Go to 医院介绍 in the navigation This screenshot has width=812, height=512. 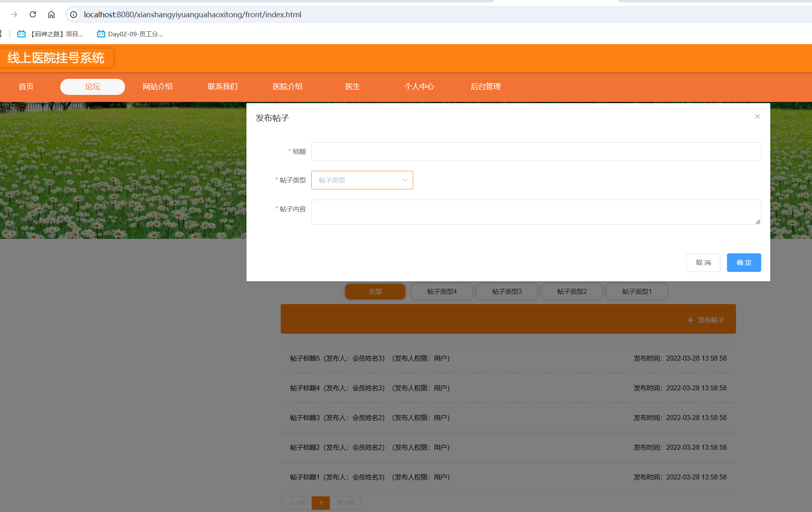(288, 87)
